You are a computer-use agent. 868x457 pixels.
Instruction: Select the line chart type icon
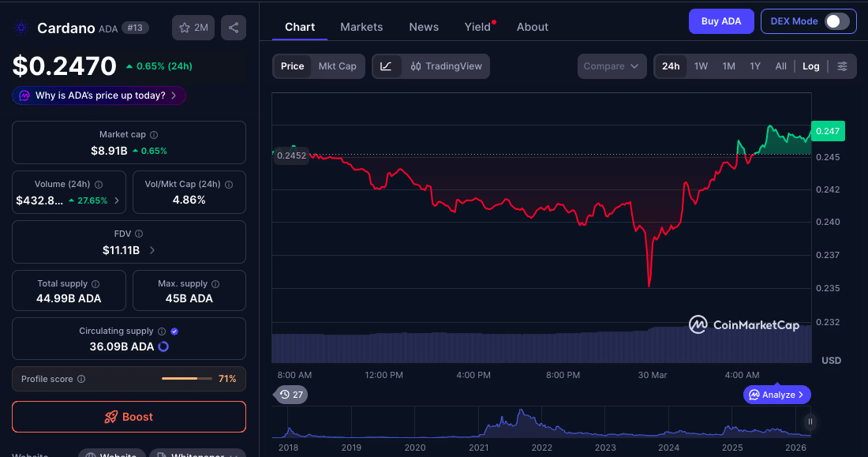click(386, 66)
